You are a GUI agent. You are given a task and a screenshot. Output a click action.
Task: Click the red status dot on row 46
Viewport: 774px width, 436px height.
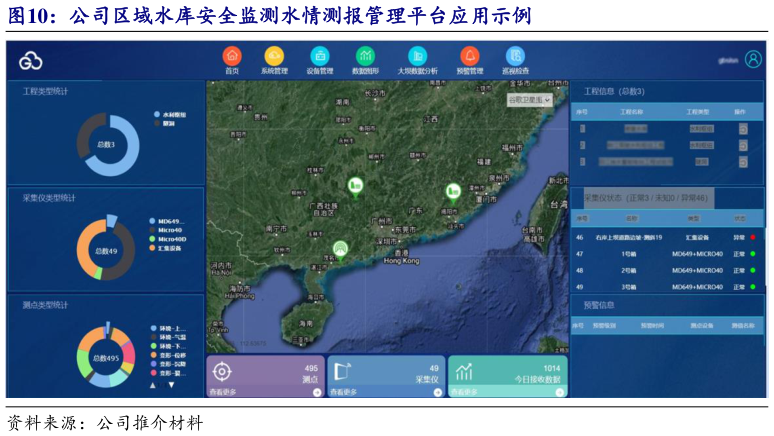click(753, 238)
